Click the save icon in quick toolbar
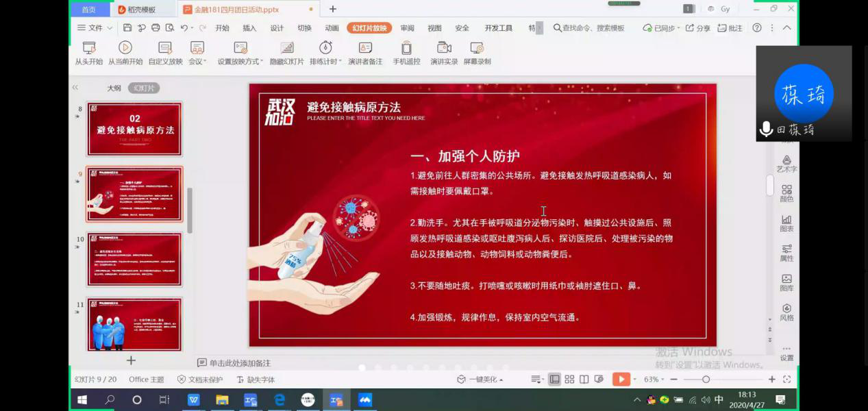Screen dimensions: 868x411 click(127, 28)
